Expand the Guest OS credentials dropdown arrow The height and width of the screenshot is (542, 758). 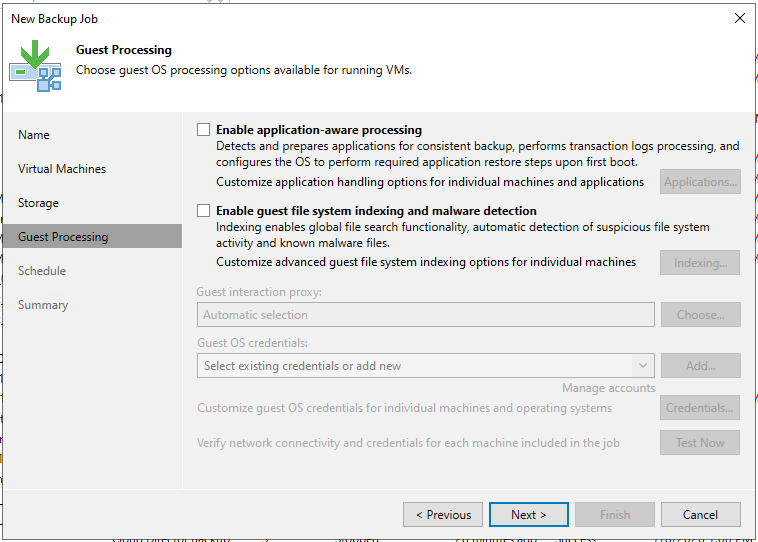point(643,366)
